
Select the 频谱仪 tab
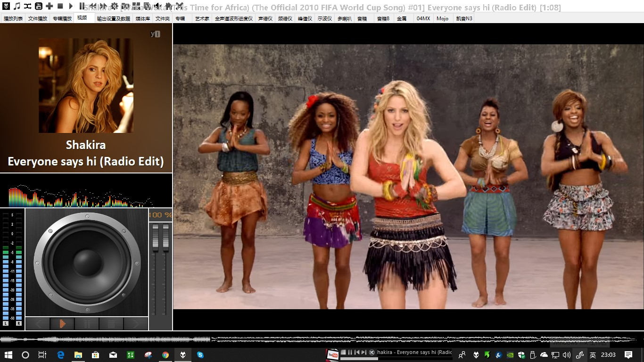(285, 18)
